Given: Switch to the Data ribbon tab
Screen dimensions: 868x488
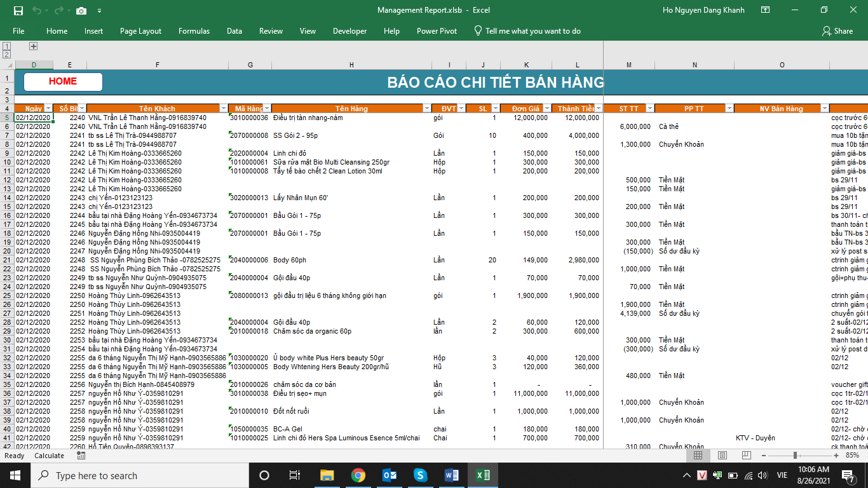Looking at the screenshot, I should click(x=234, y=31).
